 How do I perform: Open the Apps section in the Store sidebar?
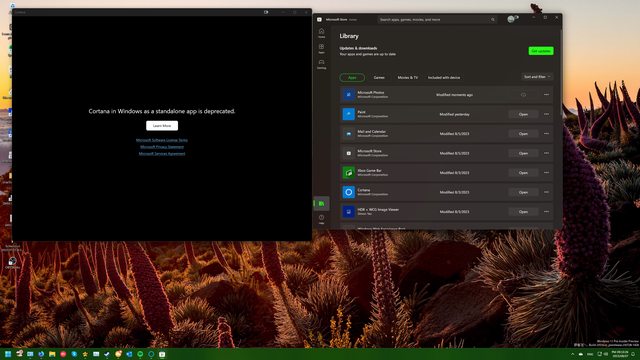click(322, 49)
